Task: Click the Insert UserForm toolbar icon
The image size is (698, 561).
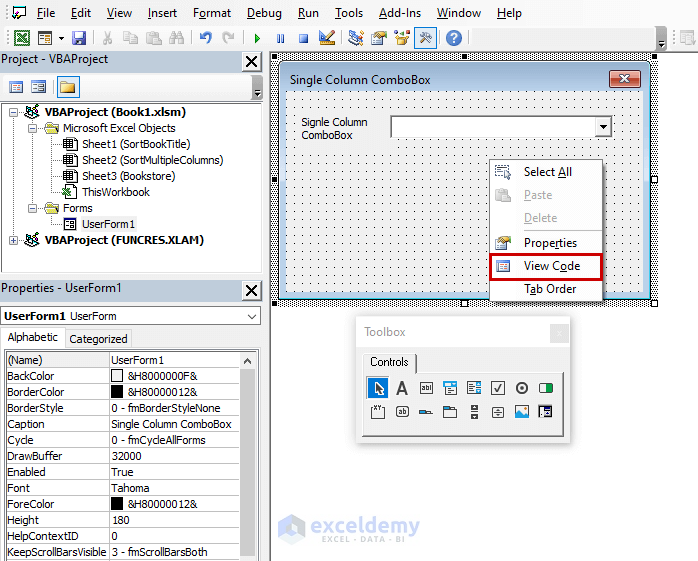Action: point(45,38)
